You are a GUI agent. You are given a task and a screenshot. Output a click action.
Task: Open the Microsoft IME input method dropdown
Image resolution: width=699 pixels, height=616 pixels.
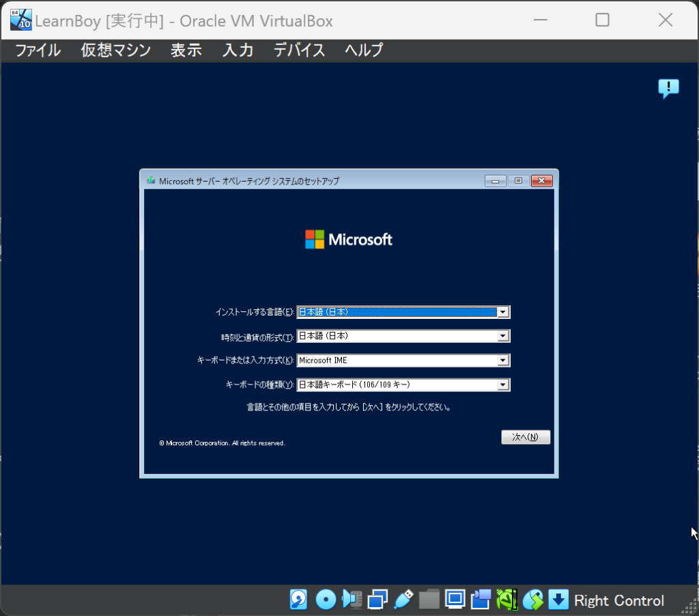[503, 361]
